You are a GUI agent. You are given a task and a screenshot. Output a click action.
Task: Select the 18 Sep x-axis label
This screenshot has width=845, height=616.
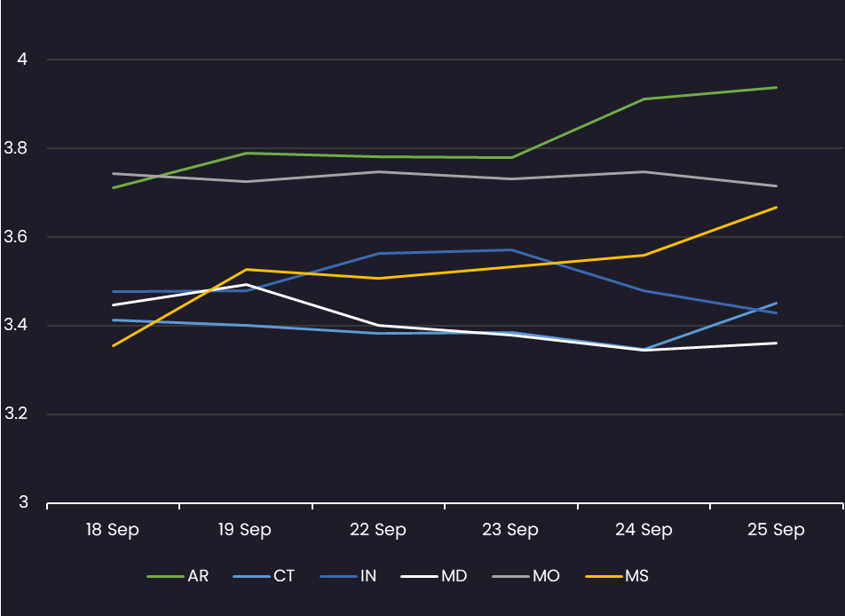tap(113, 530)
